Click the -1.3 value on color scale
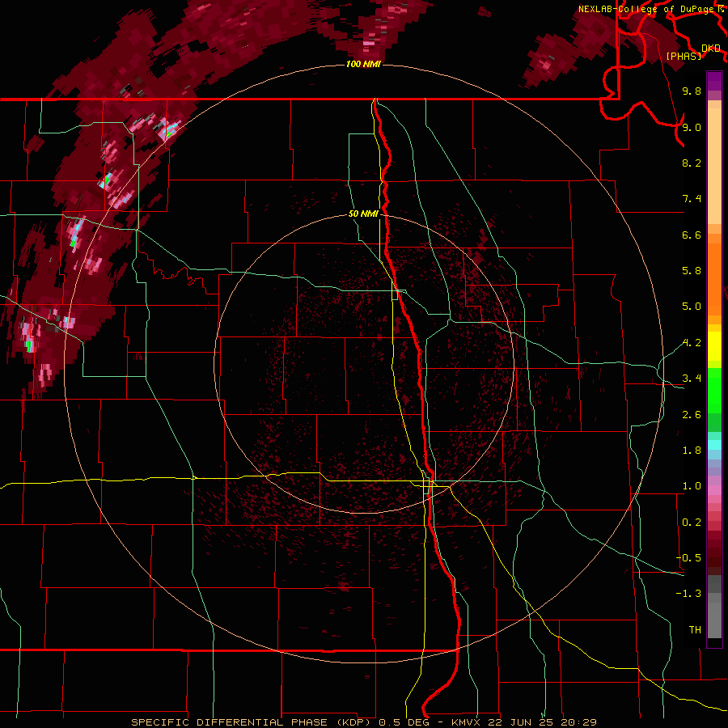The height and width of the screenshot is (728, 728). click(x=689, y=594)
